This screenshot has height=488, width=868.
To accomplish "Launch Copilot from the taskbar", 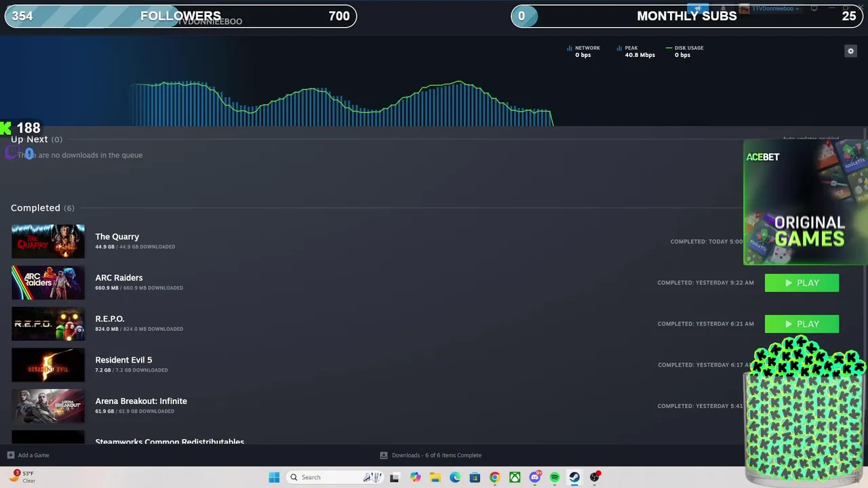I will 415,477.
